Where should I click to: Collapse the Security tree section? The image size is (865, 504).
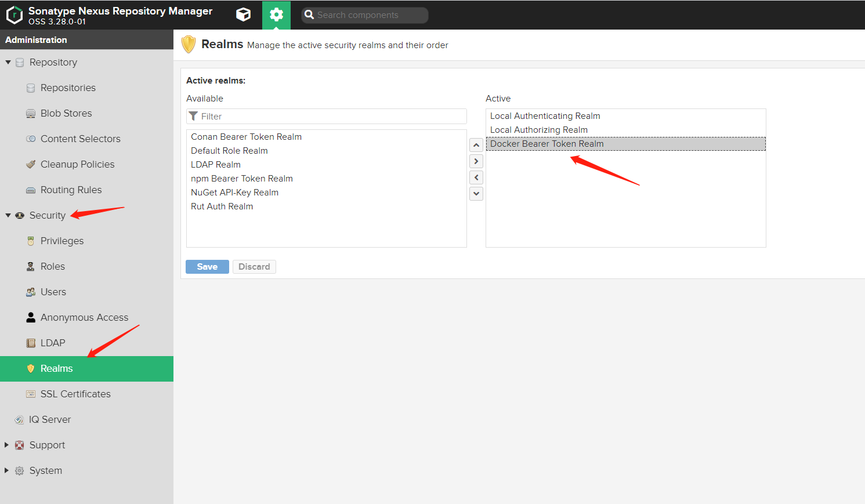click(8, 215)
